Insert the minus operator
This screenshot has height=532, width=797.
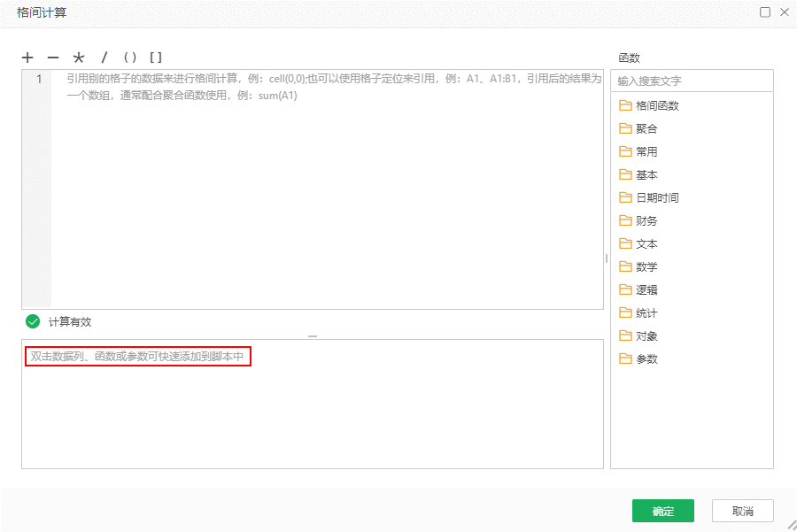[x=53, y=58]
